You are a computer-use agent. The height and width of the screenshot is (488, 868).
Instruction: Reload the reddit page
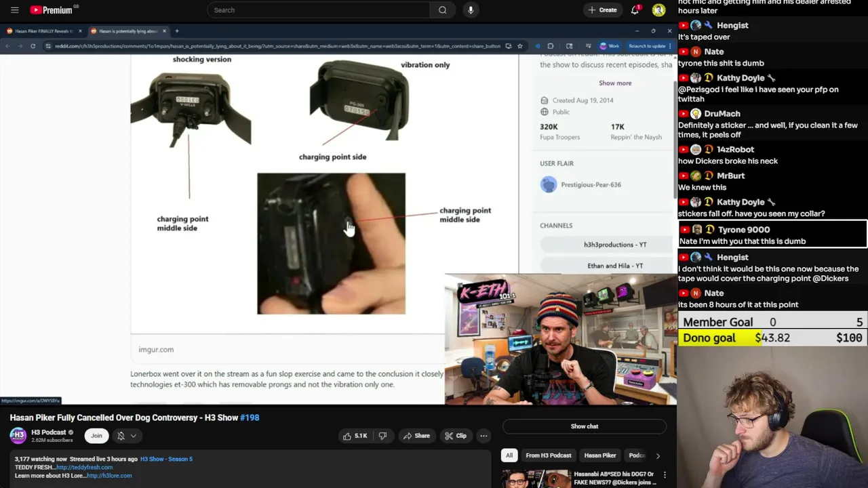pos(33,46)
